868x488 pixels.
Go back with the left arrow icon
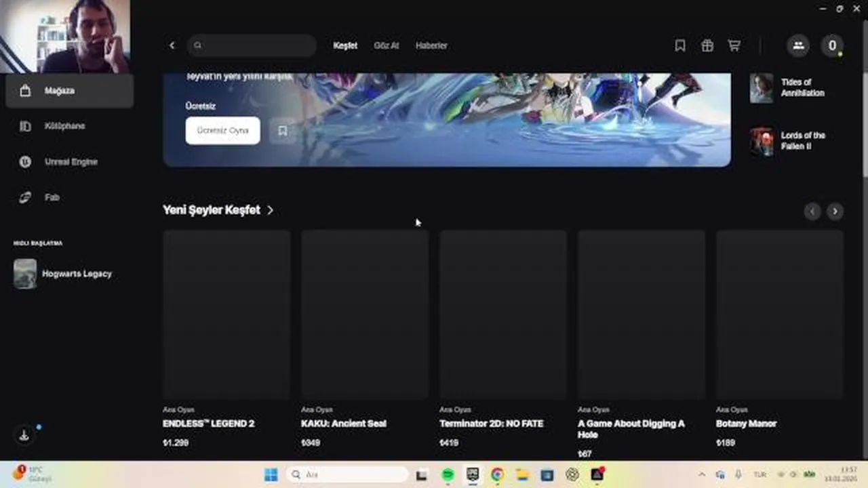[x=172, y=45]
